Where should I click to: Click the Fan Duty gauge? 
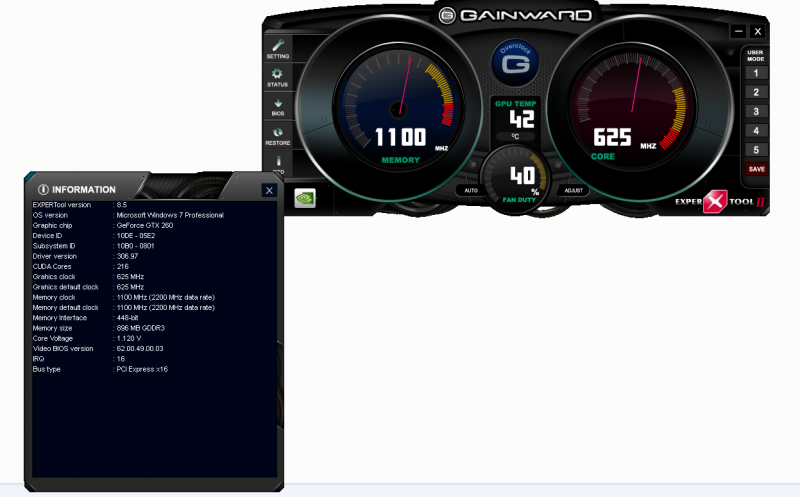515,180
